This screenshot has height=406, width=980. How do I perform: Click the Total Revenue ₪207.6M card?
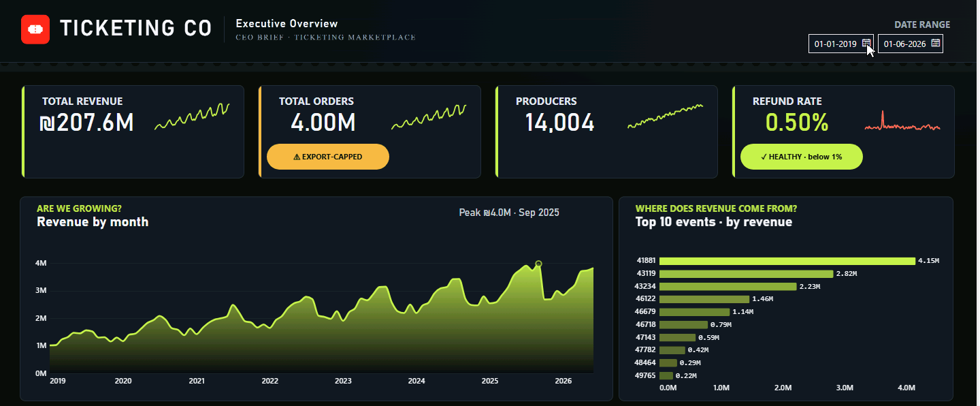[x=133, y=132]
